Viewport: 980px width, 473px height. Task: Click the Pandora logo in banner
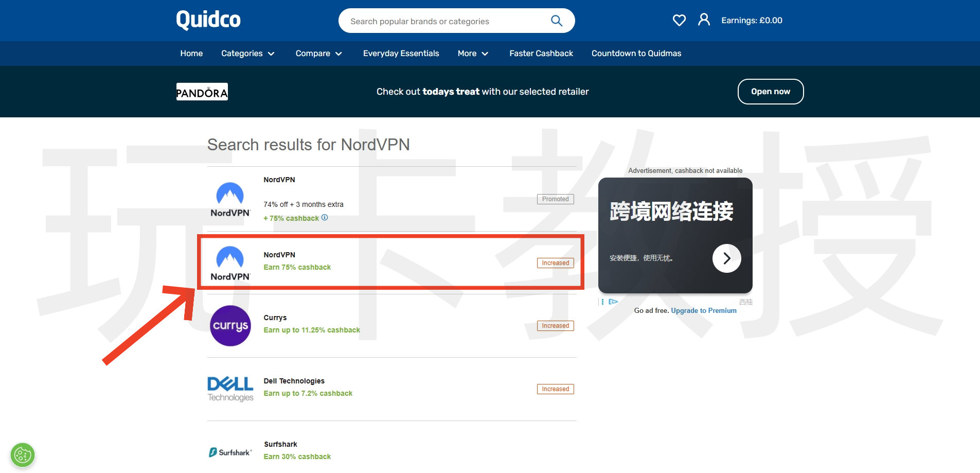click(x=202, y=92)
